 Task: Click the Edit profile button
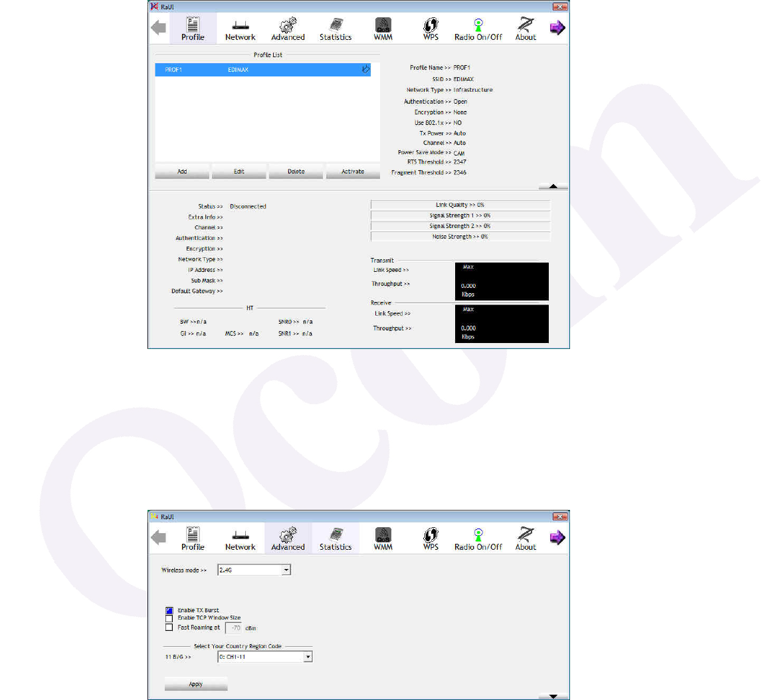pos(239,171)
